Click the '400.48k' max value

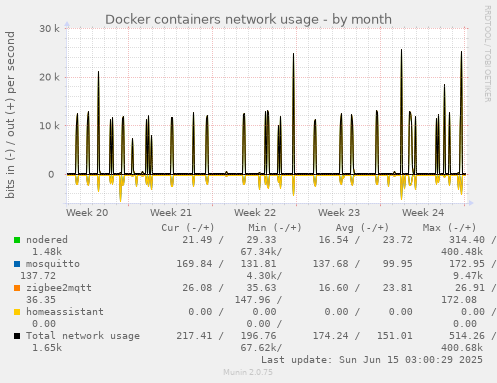pyautogui.click(x=462, y=252)
